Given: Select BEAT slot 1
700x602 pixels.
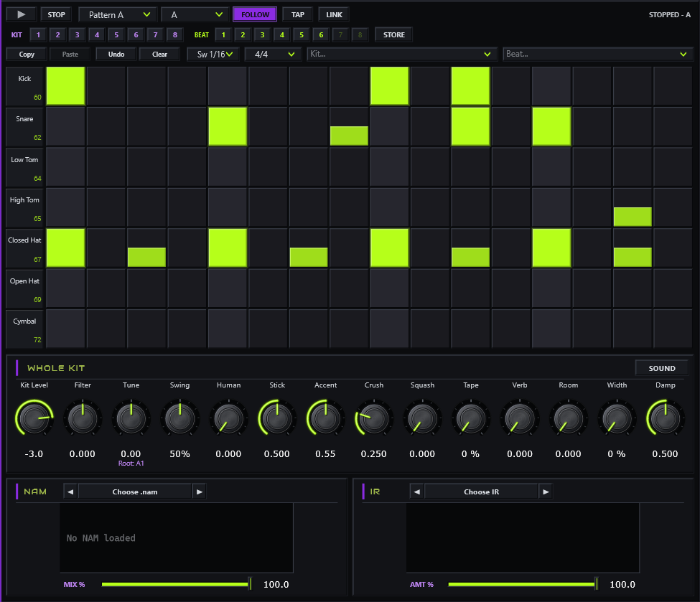Looking at the screenshot, I should pyautogui.click(x=223, y=34).
